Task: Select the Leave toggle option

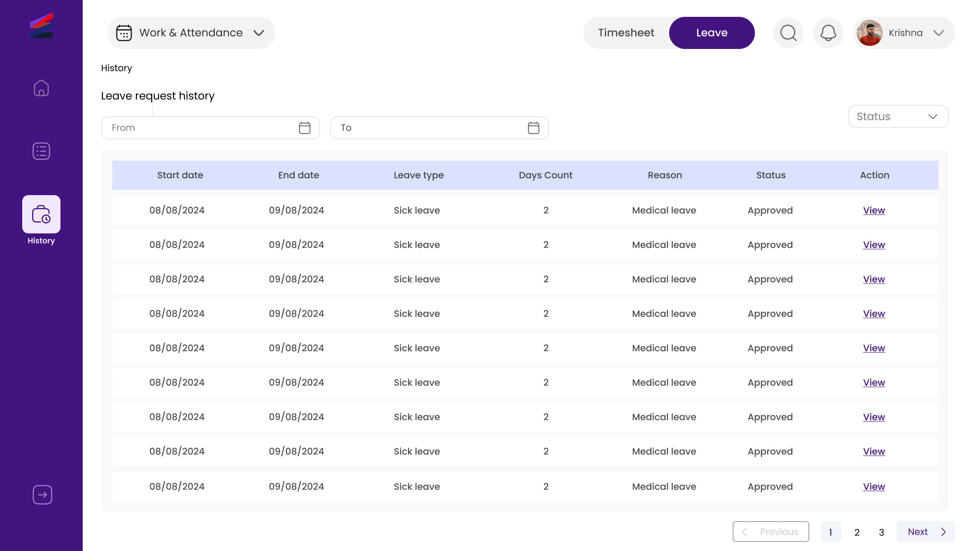Action: tap(712, 33)
